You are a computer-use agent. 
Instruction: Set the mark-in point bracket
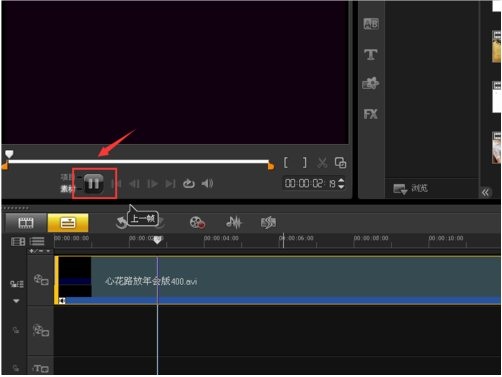tap(286, 163)
